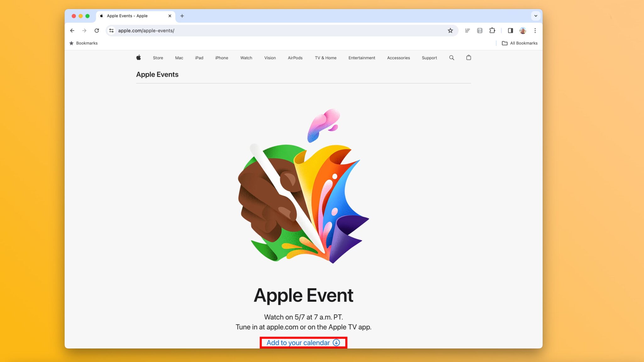
Task: Click the Bookmarks bar item
Action: pos(83,43)
